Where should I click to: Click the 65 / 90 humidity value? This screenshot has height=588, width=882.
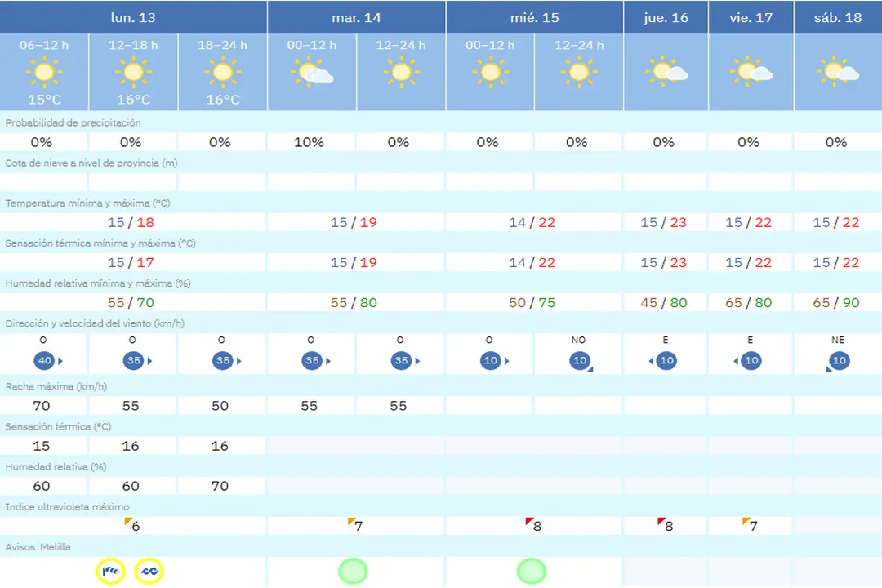point(836,303)
